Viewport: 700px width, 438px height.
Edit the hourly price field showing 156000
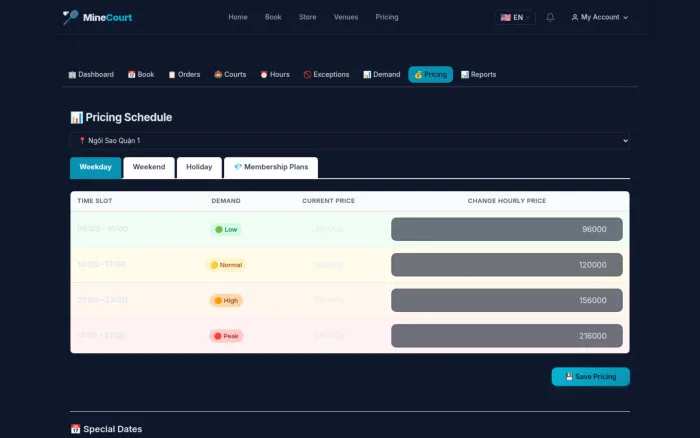point(507,300)
